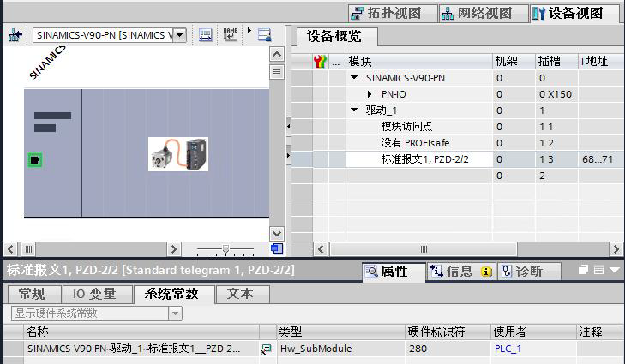
Task: Switch to the IO 变量 tab
Action: point(97,295)
